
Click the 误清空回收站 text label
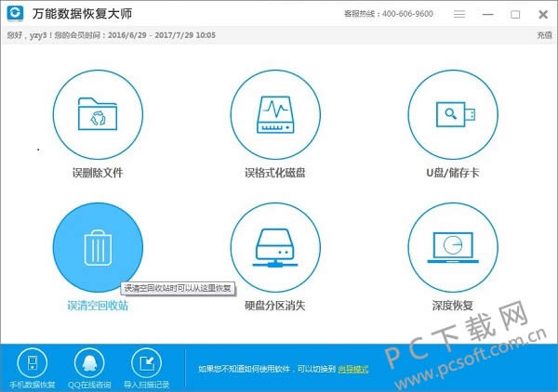point(98,306)
